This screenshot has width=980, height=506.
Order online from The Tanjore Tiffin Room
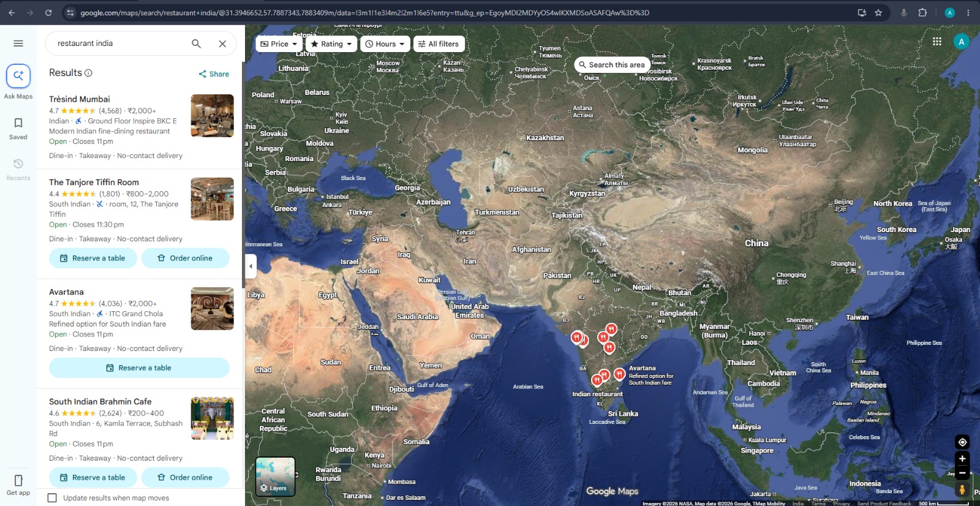point(186,259)
